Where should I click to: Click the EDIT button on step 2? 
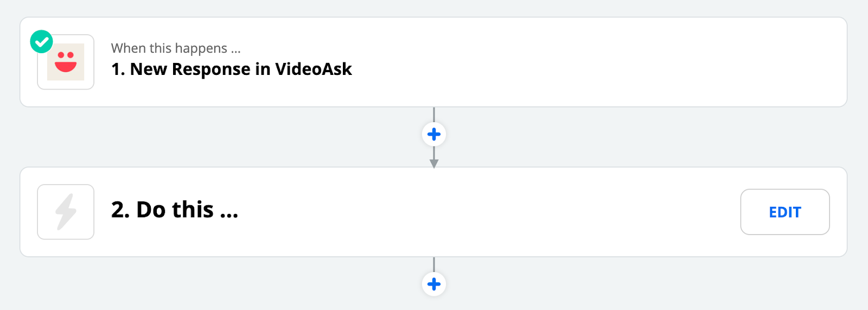click(x=785, y=212)
